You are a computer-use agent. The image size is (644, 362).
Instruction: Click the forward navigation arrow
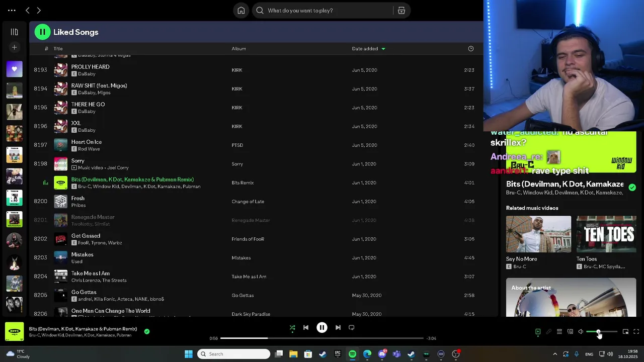pos(39,11)
